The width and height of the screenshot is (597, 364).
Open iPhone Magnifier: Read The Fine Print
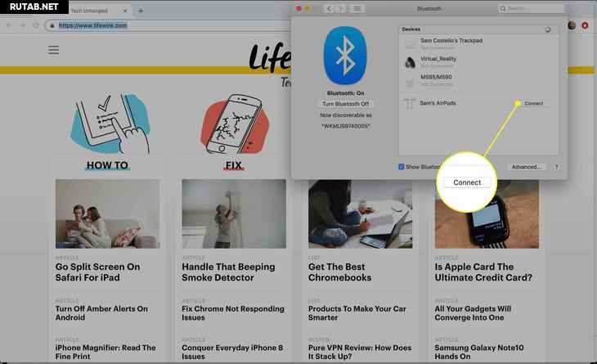(105, 352)
